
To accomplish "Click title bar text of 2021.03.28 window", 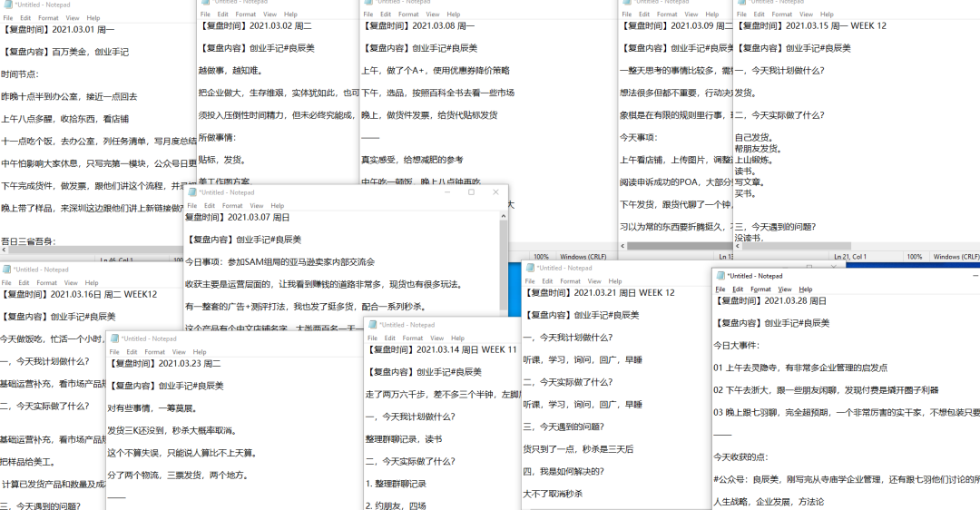I will pos(755,276).
